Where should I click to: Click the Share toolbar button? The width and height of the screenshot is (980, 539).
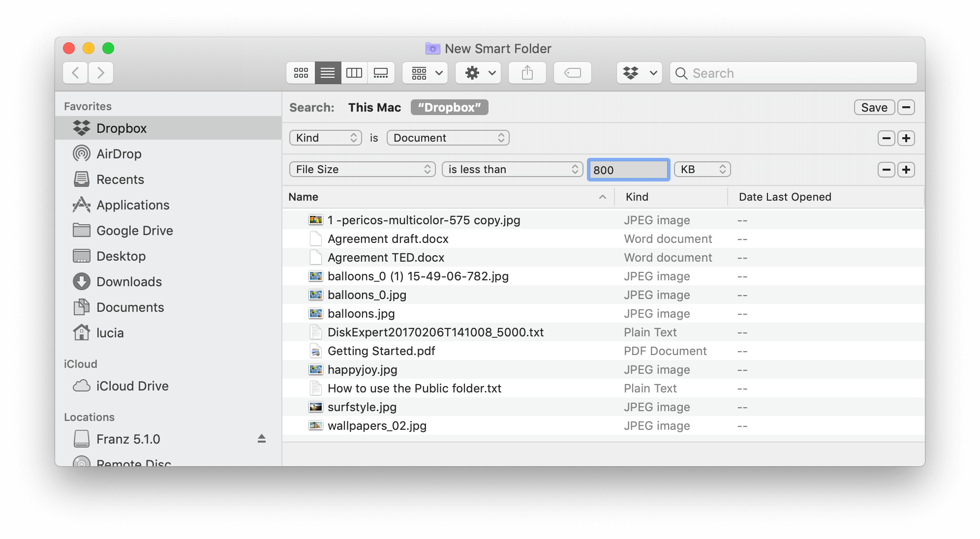point(527,73)
